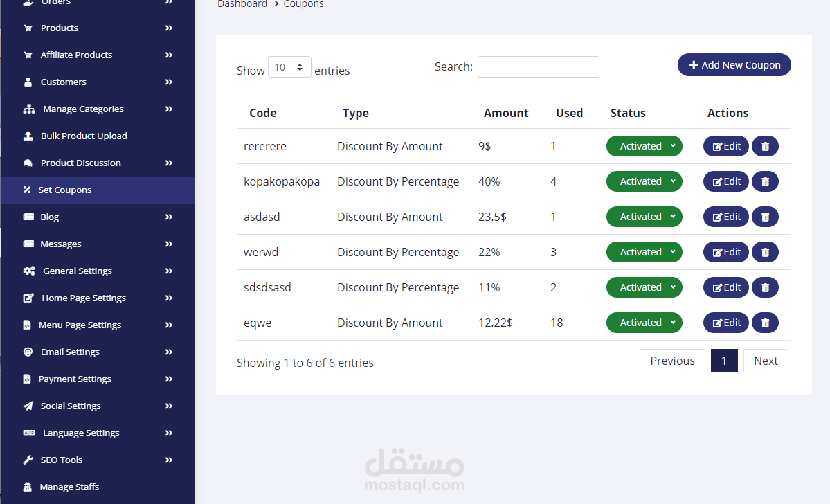
Task: Delete the rererere coupon using trash icon
Action: (x=765, y=146)
